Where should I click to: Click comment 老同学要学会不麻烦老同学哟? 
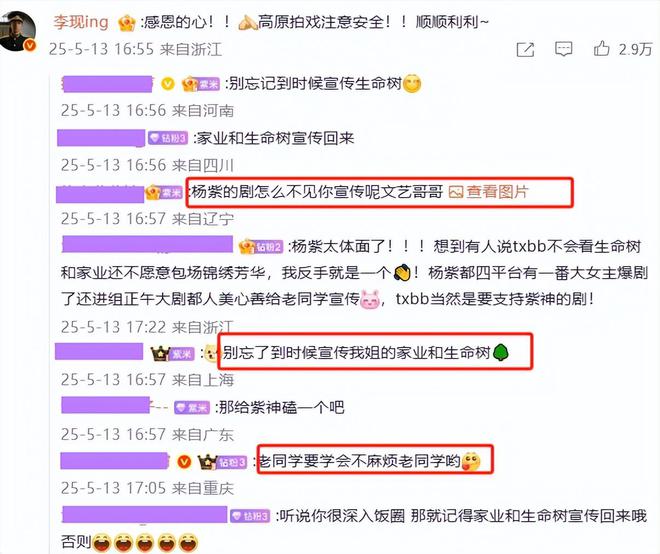click(x=359, y=461)
